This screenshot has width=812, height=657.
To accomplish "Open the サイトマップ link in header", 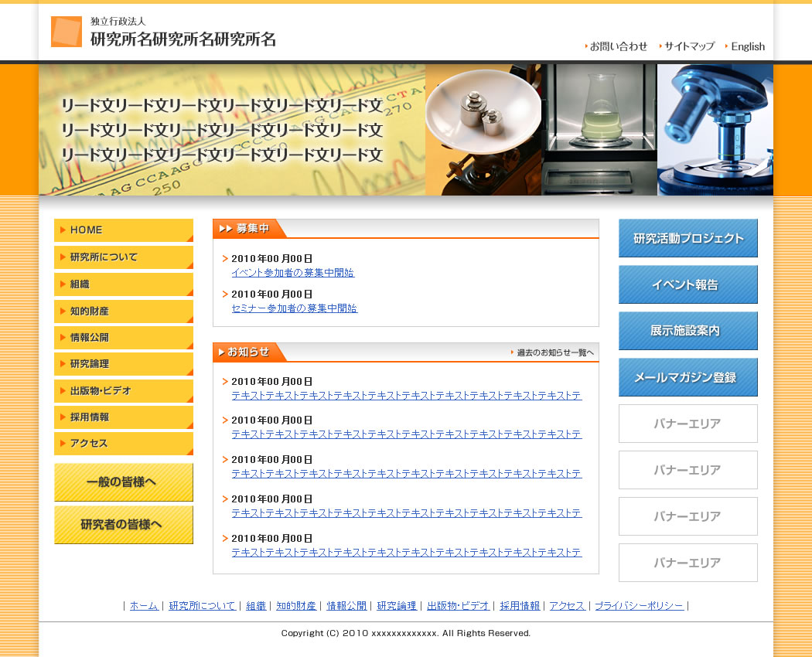I will 689,46.
